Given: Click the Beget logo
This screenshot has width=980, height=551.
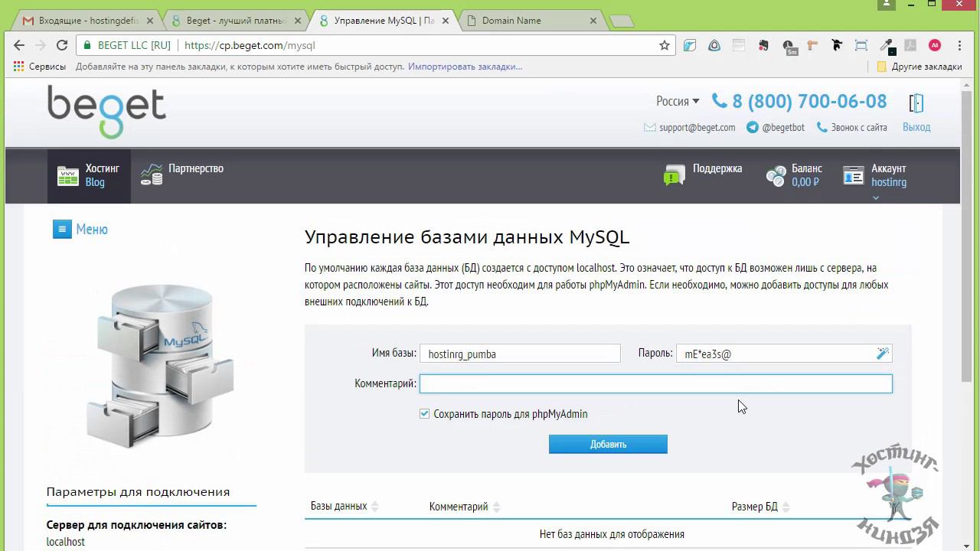Looking at the screenshot, I should pos(106,111).
